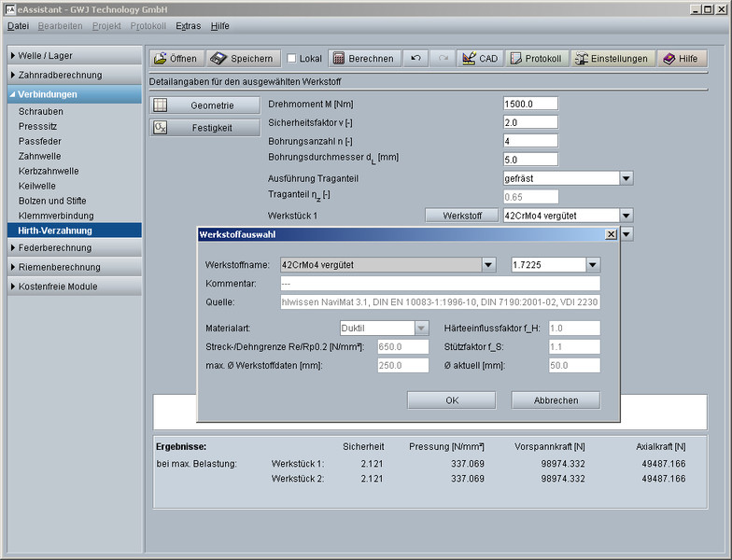This screenshot has height=560, width=732.
Task: Open CAD export from the toolbar
Action: 479,58
